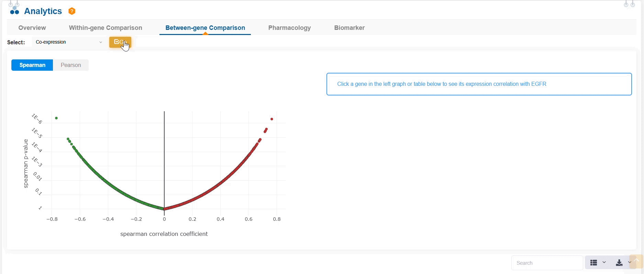Expand the column list dropdown arrow

[604, 263]
